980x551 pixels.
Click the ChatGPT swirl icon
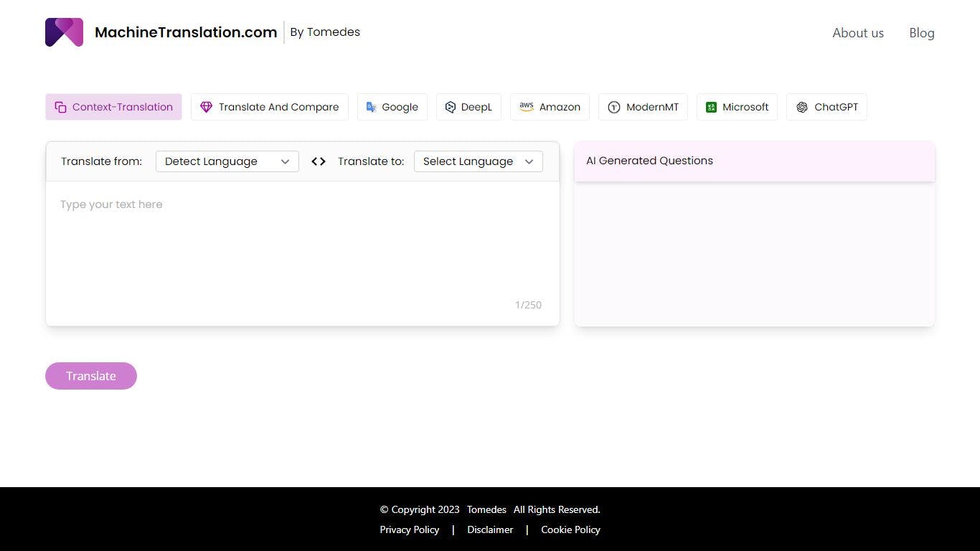click(801, 107)
